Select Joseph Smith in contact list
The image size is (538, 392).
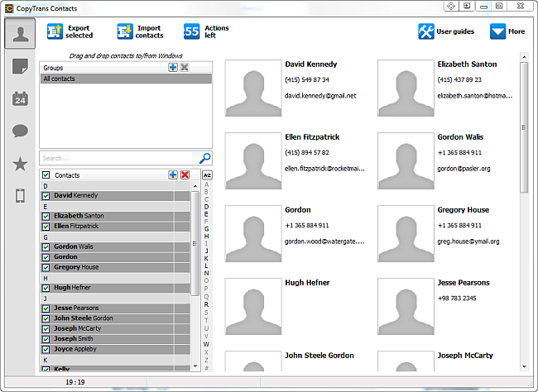[x=115, y=339]
